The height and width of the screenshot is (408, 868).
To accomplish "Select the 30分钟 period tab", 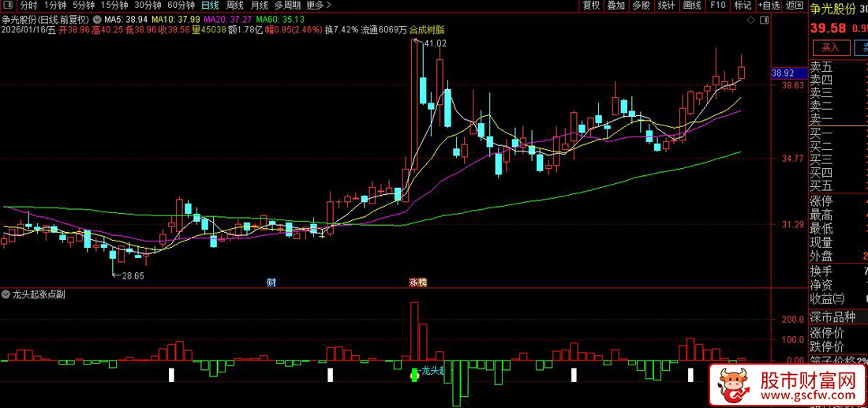I will (x=148, y=6).
